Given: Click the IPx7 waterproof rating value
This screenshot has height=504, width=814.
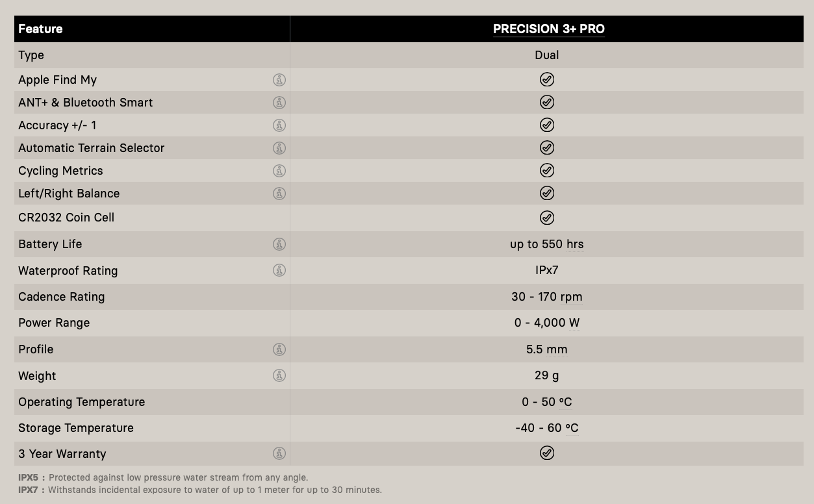Looking at the screenshot, I should pos(546,270).
